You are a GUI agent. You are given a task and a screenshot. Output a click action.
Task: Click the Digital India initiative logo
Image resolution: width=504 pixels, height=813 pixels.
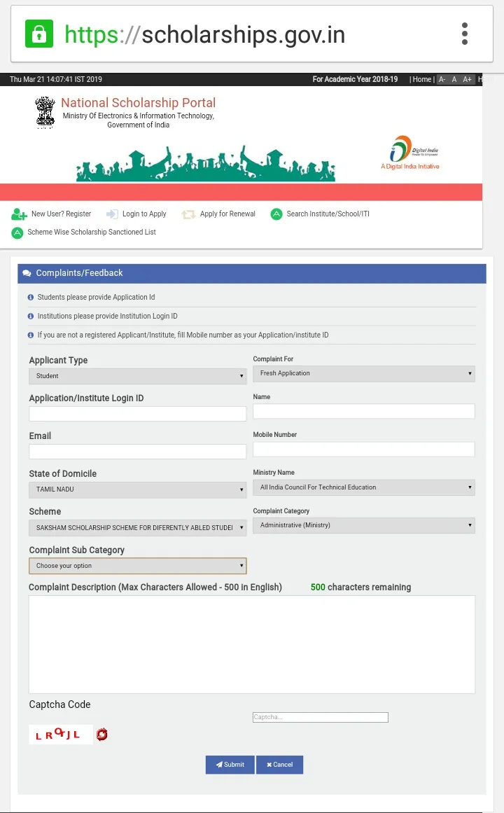point(410,153)
